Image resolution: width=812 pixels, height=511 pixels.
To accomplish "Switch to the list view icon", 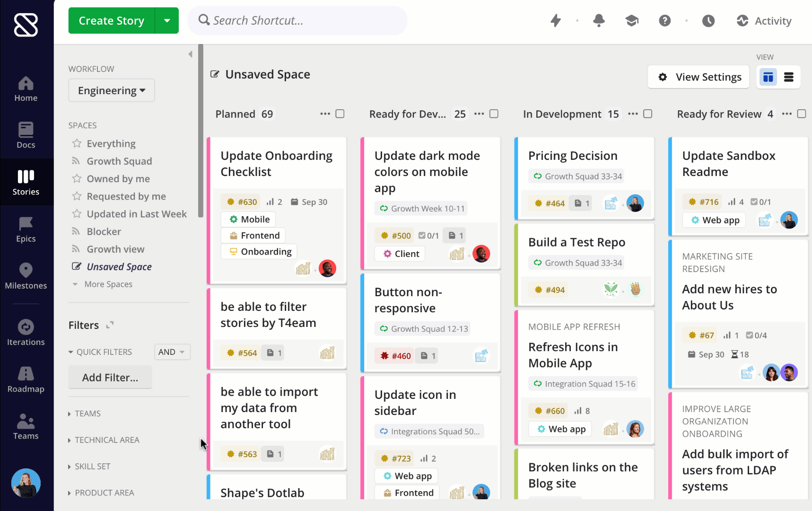I will [789, 77].
